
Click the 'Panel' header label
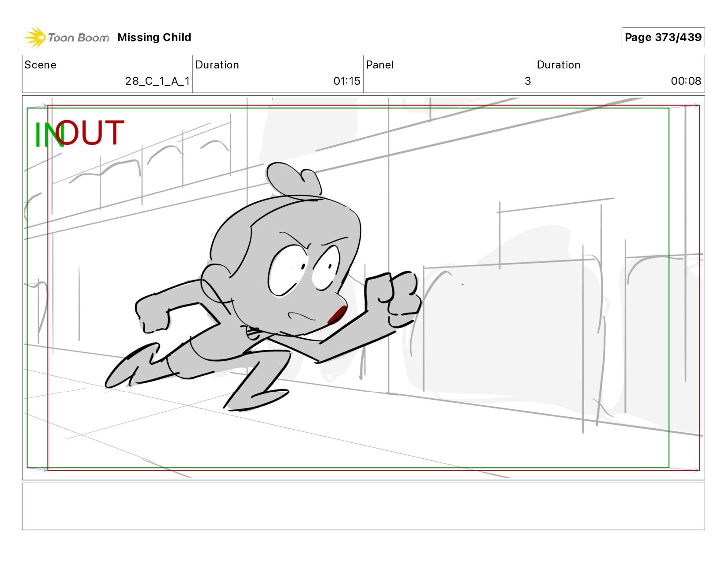tap(380, 65)
